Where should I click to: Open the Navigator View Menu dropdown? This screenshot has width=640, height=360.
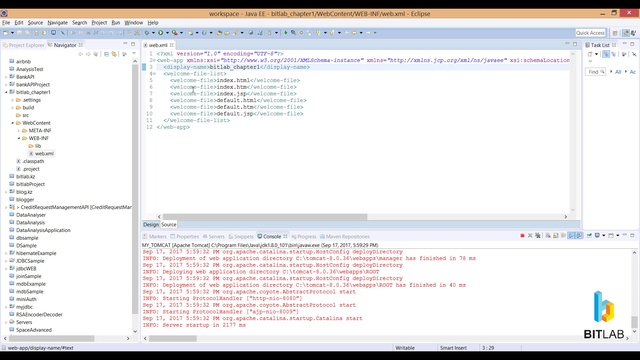point(134,54)
